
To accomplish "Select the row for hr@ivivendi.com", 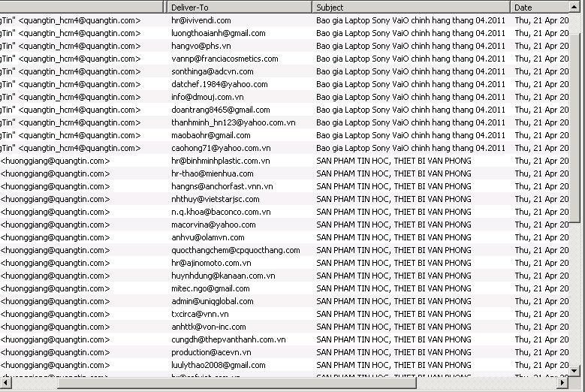I will [x=285, y=20].
